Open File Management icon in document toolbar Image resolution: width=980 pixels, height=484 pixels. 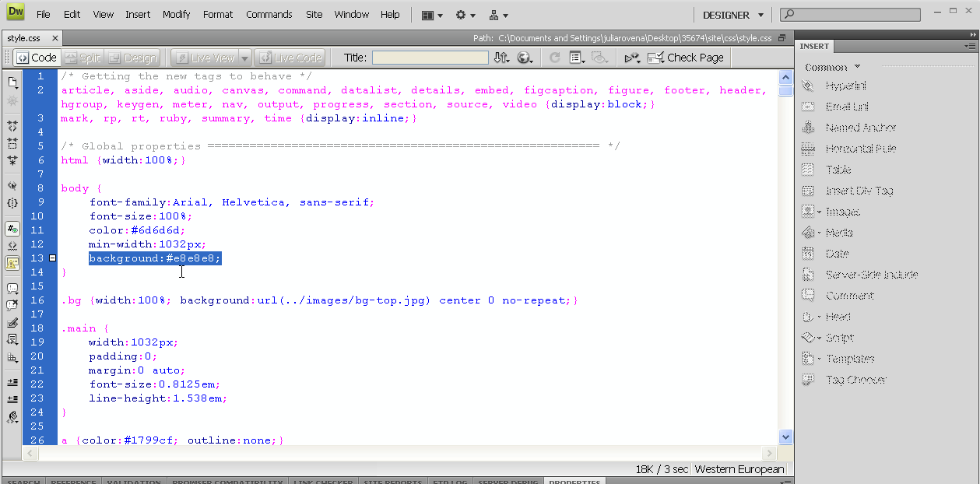pyautogui.click(x=502, y=58)
